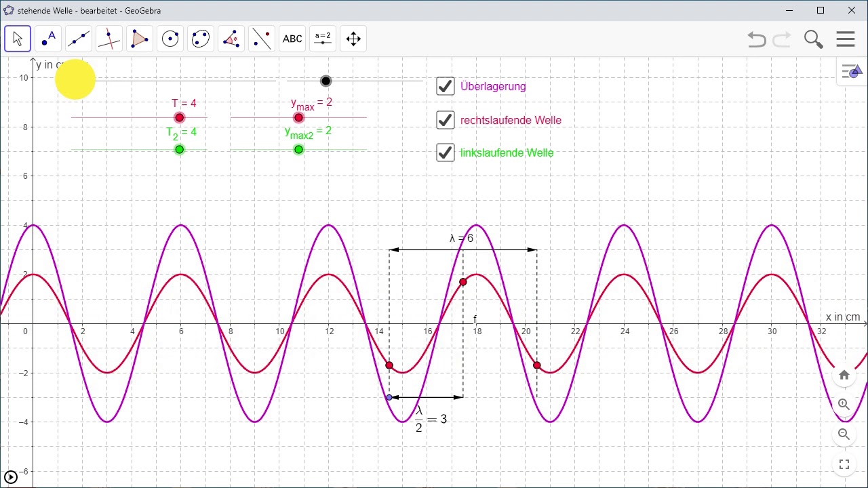868x488 pixels.
Task: Undo the last action
Action: click(x=757, y=39)
